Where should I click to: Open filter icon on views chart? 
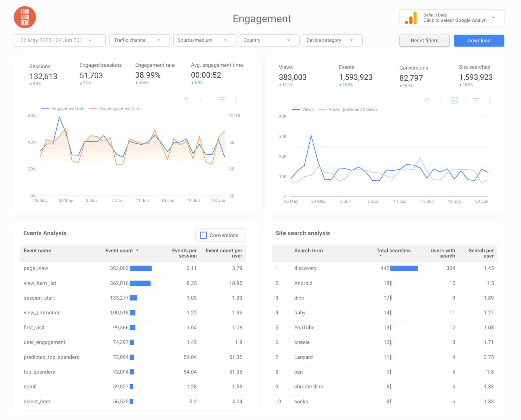[x=476, y=101]
